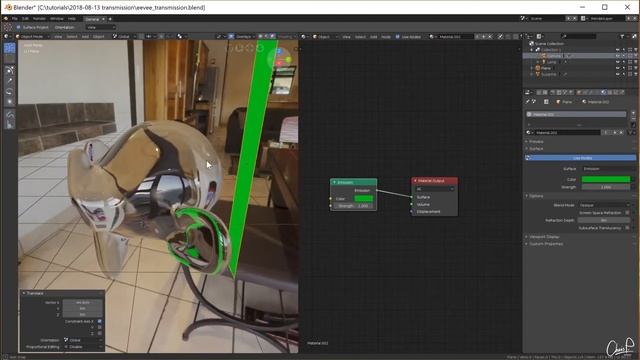Click the Camera object icon in outliner
The image size is (640, 360).
pos(544,56)
